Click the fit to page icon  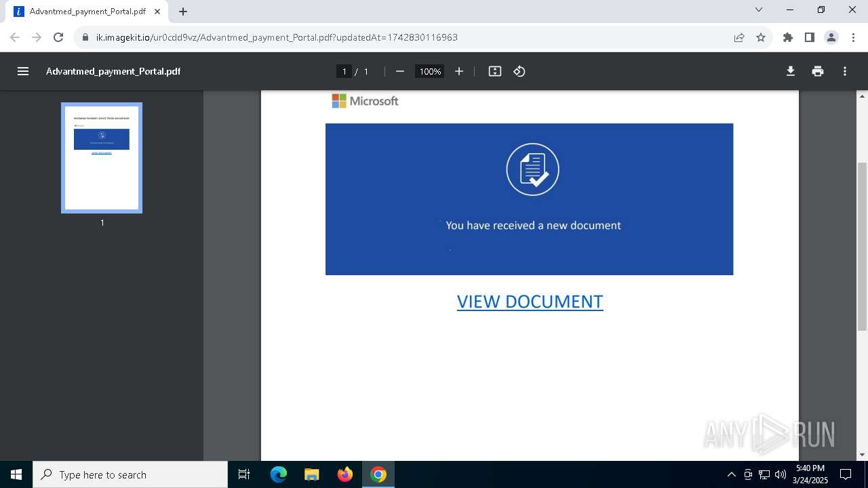click(x=495, y=71)
